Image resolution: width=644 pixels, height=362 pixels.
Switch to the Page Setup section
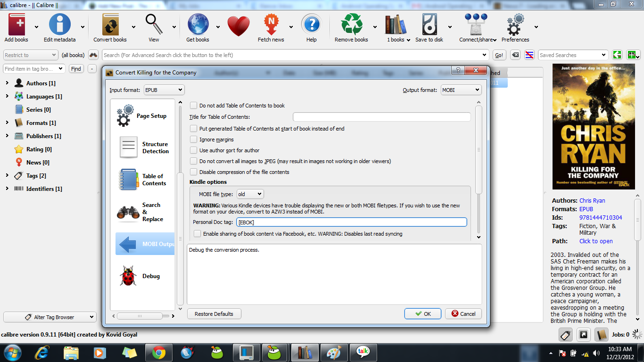pos(142,116)
